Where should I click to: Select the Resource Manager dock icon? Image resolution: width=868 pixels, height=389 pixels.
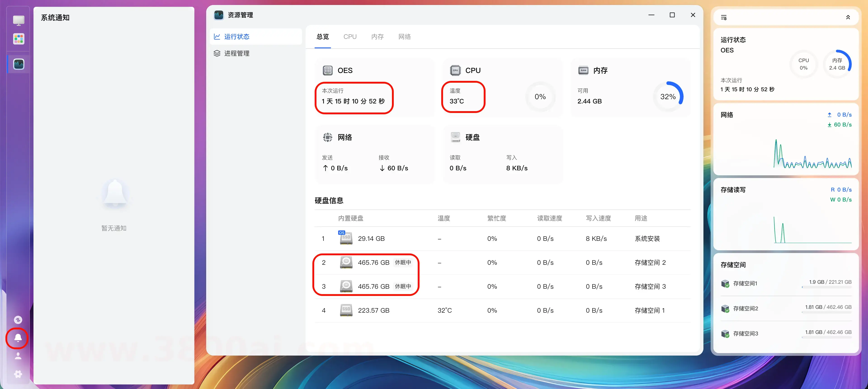(19, 64)
